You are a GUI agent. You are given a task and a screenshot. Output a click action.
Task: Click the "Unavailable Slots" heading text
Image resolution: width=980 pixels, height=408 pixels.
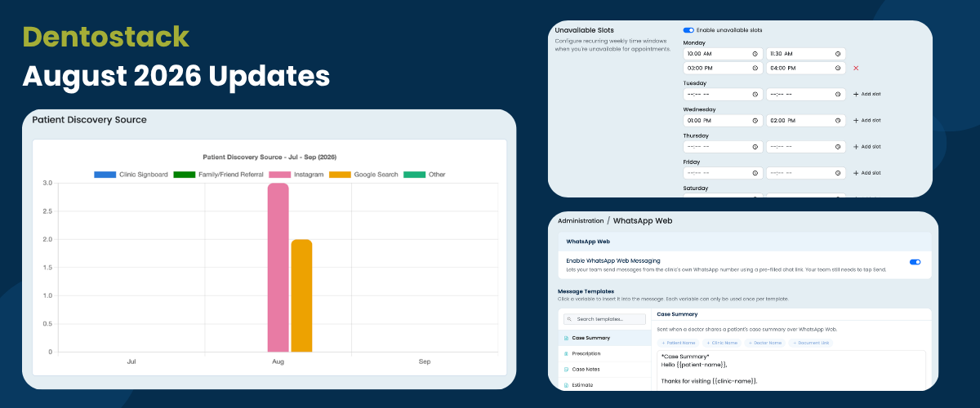click(584, 30)
